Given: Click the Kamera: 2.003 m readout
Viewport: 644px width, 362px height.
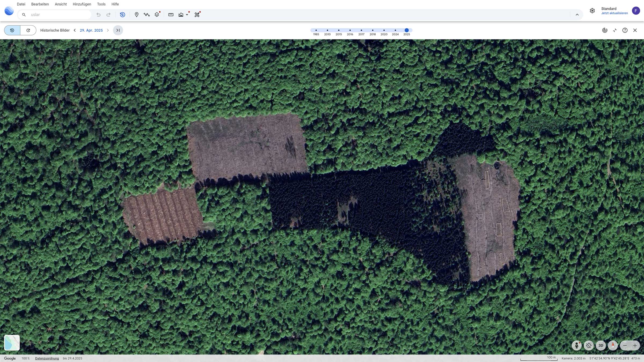Looking at the screenshot, I should coord(573,358).
